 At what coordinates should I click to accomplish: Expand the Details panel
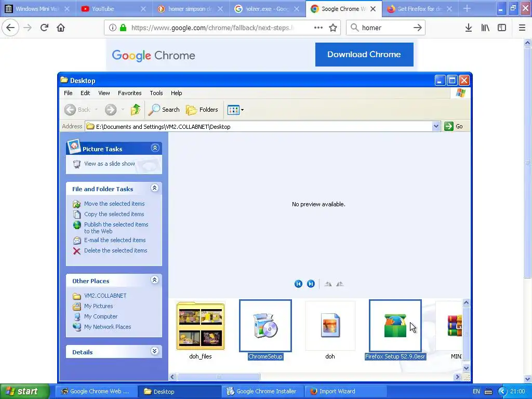(x=155, y=351)
